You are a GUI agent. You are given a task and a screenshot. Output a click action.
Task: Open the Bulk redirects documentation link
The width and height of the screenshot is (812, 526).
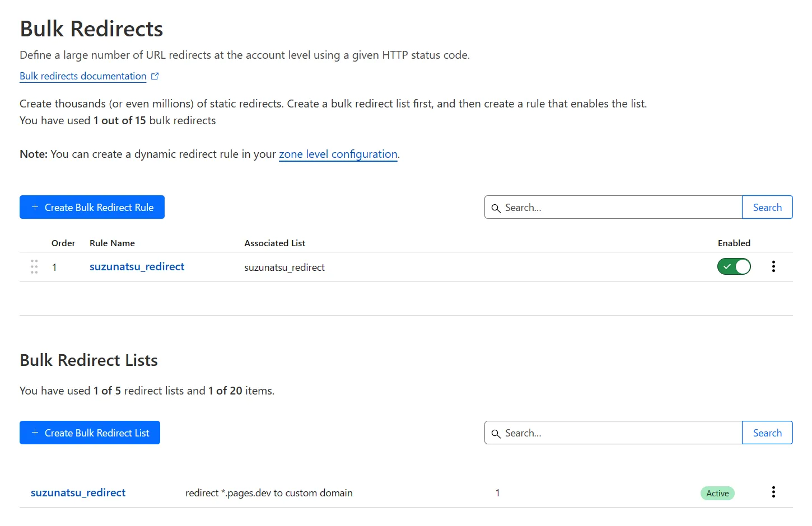(x=83, y=76)
